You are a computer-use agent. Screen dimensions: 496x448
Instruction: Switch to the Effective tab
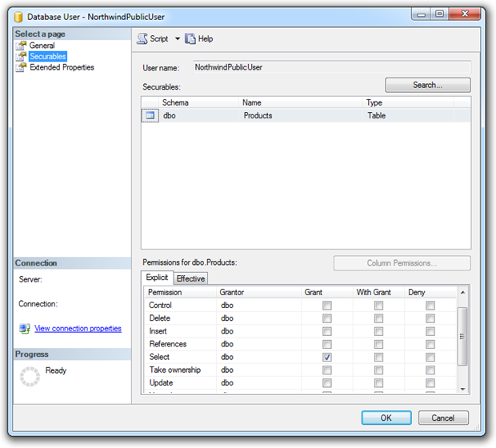click(x=190, y=278)
